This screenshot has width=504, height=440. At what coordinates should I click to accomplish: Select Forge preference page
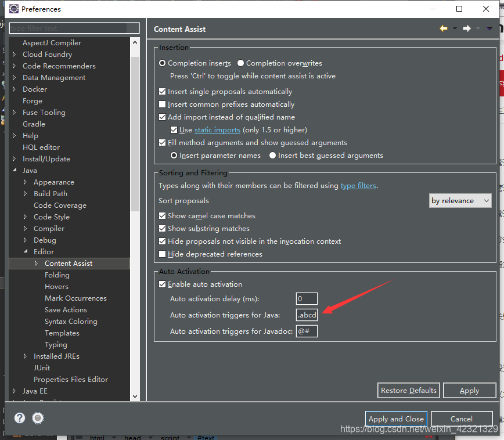[x=33, y=101]
